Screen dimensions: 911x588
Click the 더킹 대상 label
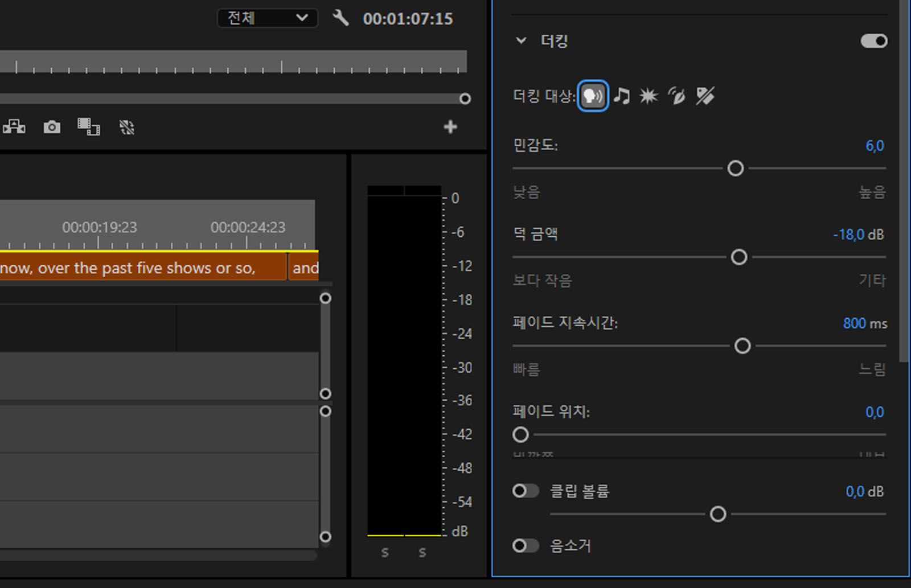(x=544, y=96)
